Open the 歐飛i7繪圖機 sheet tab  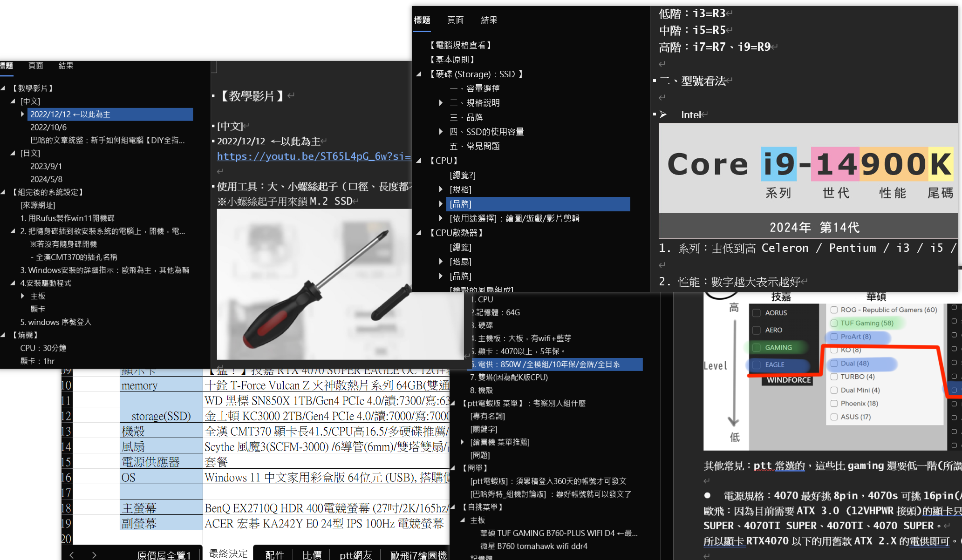coord(418,555)
